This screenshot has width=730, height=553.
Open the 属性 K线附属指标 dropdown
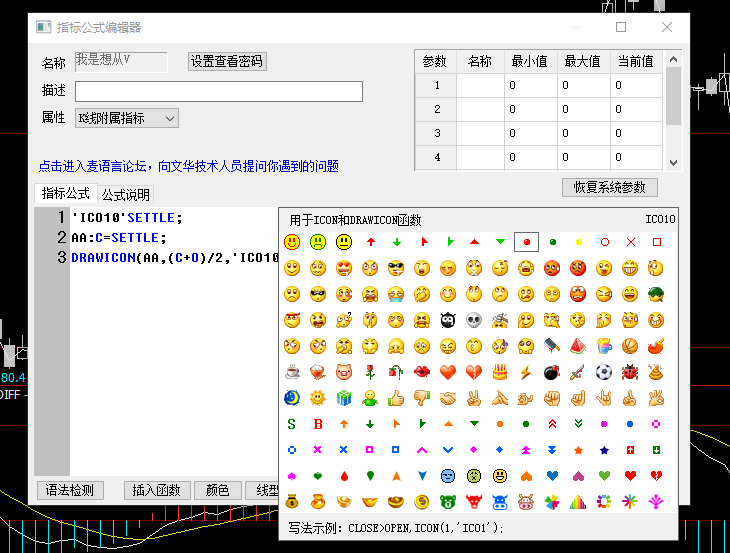[x=126, y=118]
